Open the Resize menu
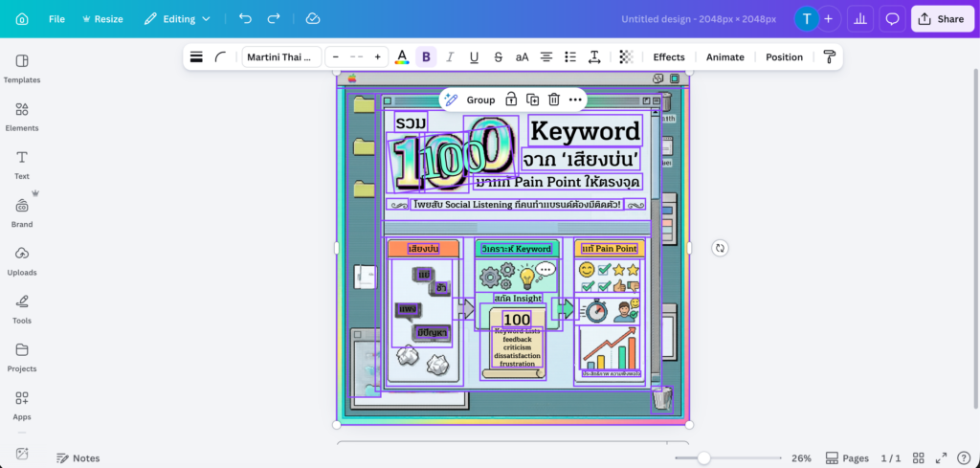Viewport: 980px width, 468px height. (102, 19)
